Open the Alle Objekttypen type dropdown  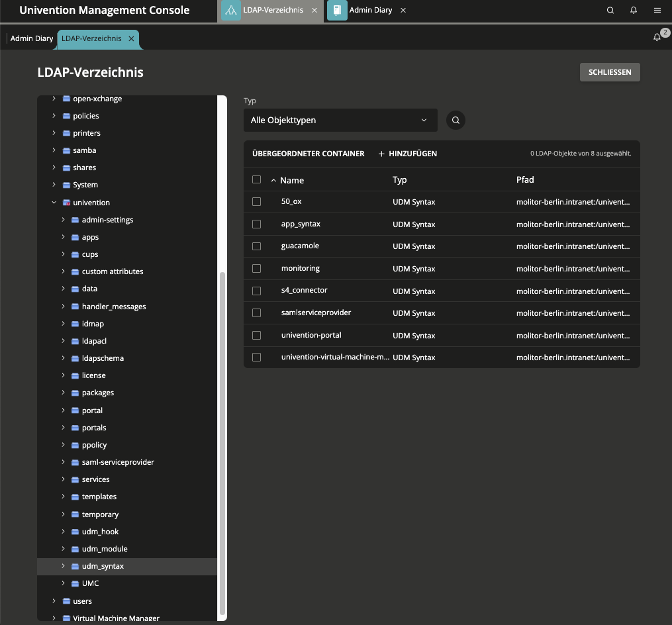coord(340,120)
